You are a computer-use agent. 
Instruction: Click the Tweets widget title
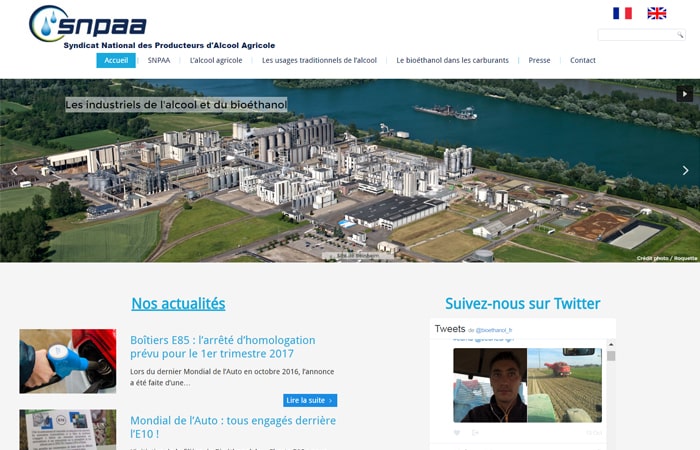point(450,329)
